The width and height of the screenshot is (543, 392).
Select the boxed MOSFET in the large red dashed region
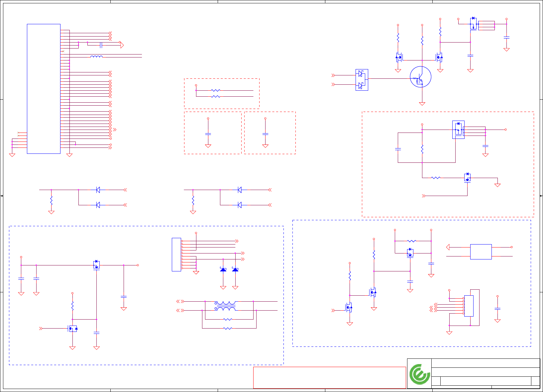coord(459,130)
